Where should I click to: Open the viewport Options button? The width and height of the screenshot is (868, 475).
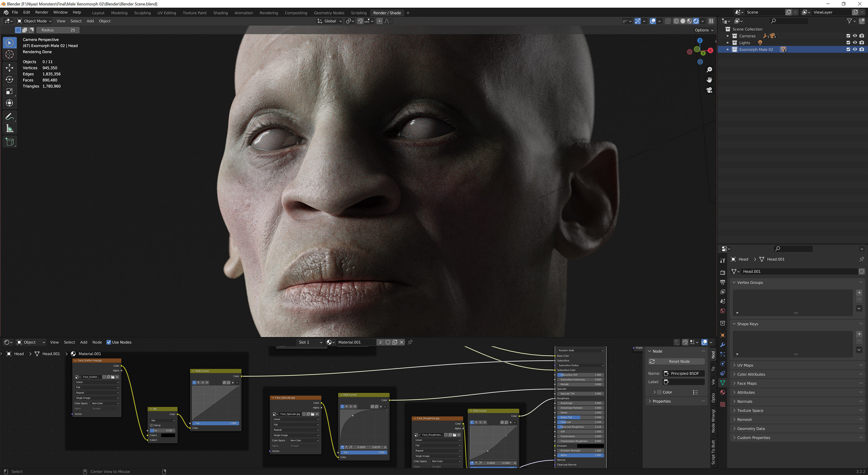click(704, 30)
